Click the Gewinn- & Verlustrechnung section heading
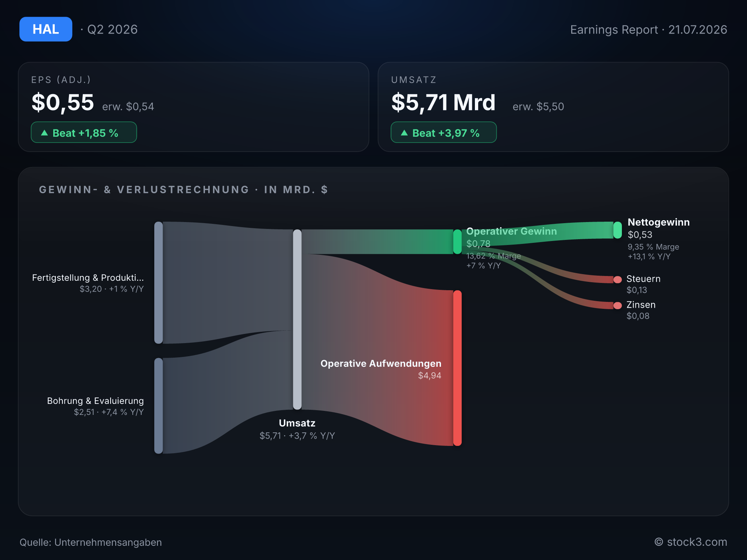Image resolution: width=747 pixels, height=560 pixels. click(x=183, y=190)
